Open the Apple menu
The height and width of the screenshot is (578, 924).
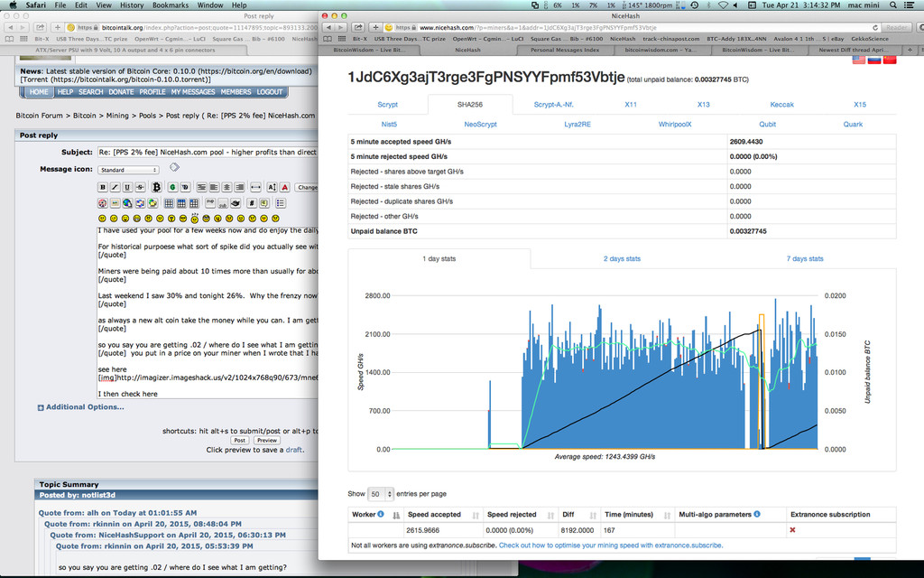click(13, 5)
